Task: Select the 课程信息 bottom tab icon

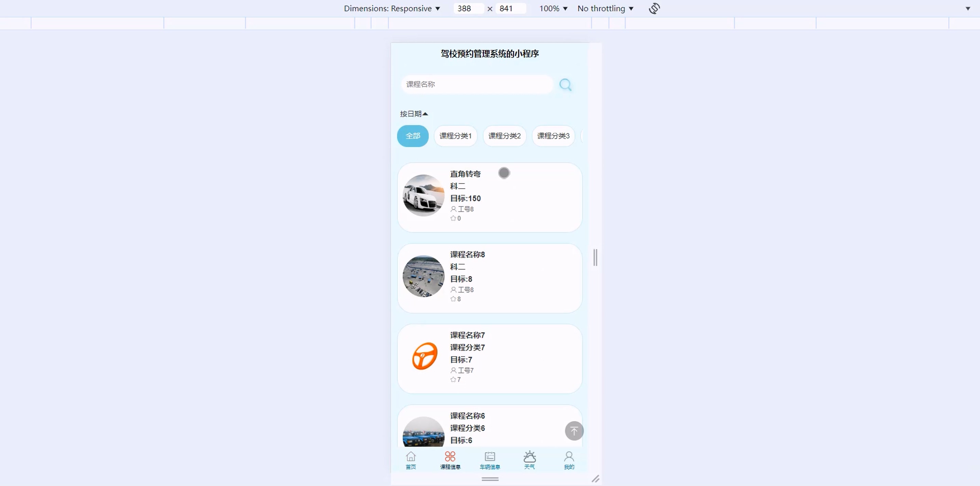Action: [450, 456]
